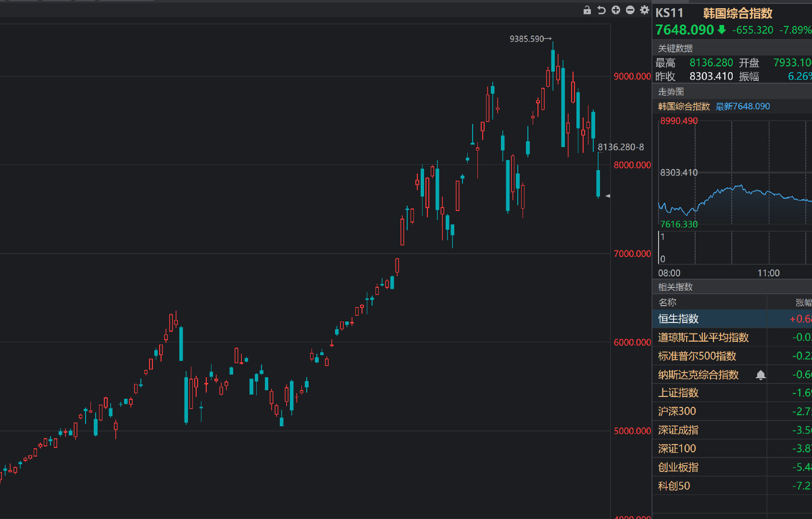Select 沪深300 in related indices
812x519 pixels.
point(732,411)
